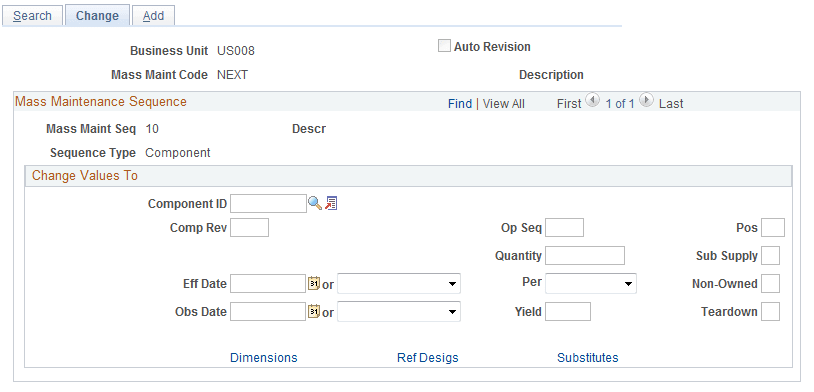Click into the Op Seq field
Image resolution: width=814 pixels, height=392 pixels.
click(x=564, y=227)
